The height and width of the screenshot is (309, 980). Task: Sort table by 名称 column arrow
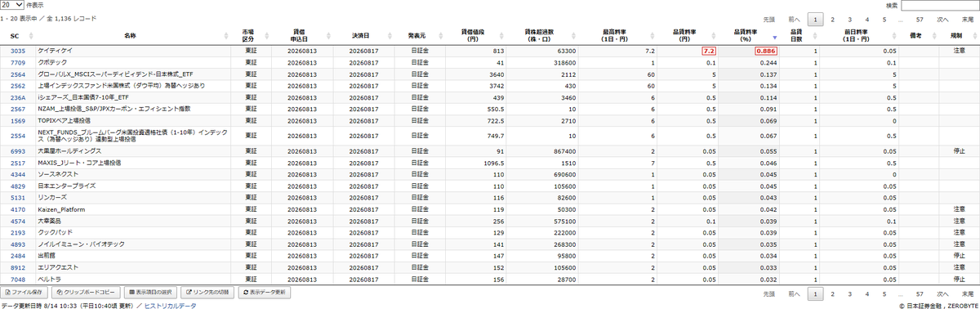[x=226, y=37]
